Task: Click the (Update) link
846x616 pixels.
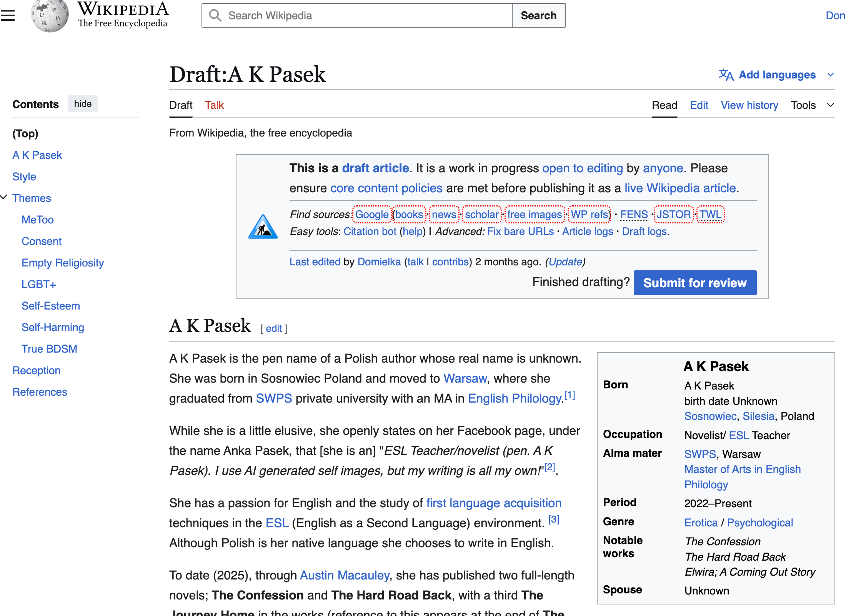Action: click(x=565, y=262)
